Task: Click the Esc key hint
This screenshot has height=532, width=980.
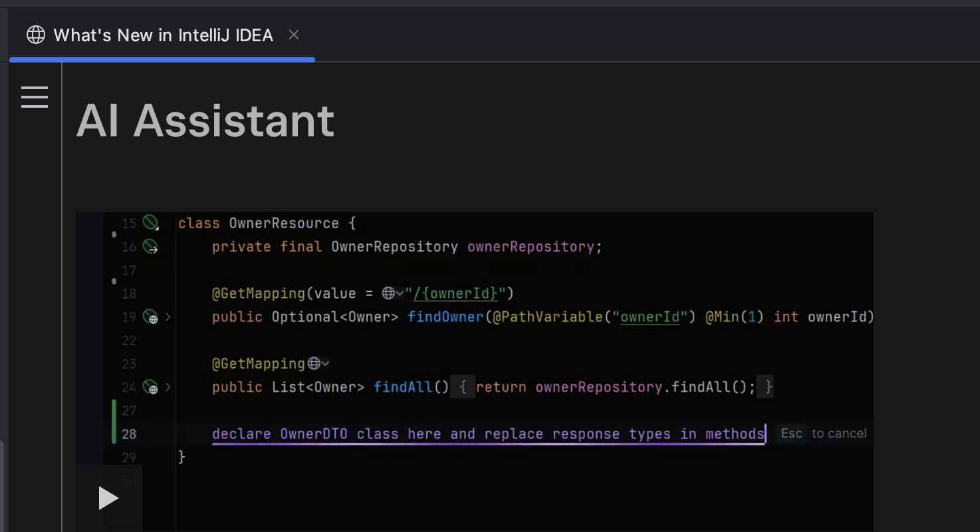Action: [x=791, y=434]
